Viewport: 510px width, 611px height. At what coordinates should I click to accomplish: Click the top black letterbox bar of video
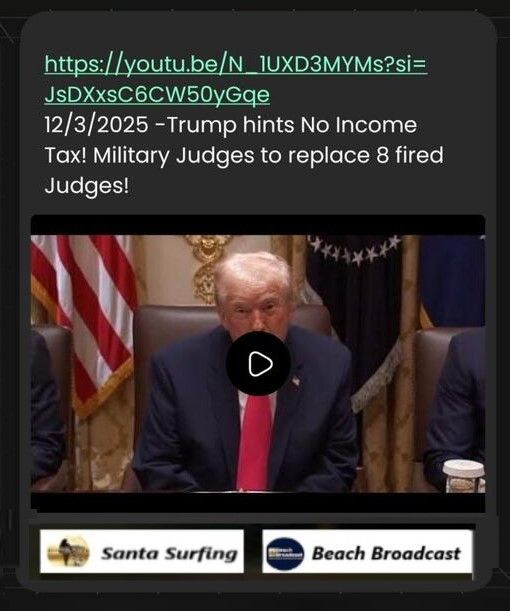258,225
